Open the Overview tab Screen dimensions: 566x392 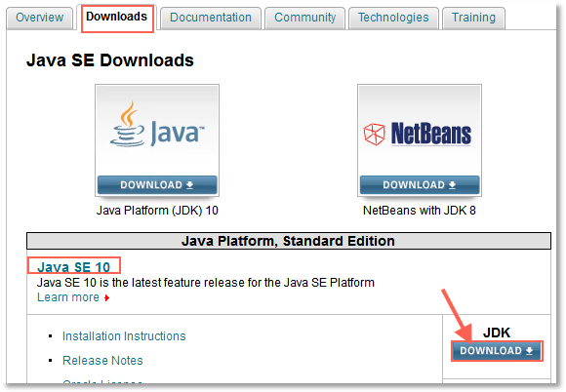(x=39, y=18)
